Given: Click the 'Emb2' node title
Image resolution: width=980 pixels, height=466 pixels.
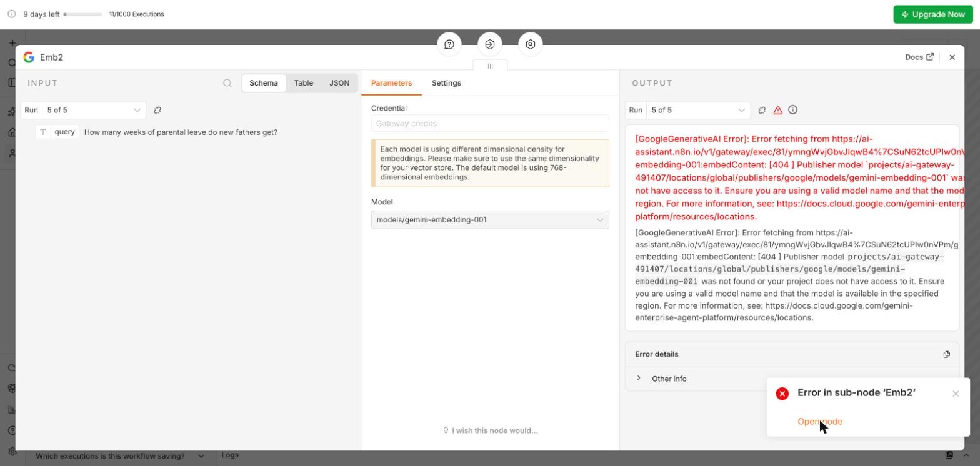Looking at the screenshot, I should [x=52, y=57].
